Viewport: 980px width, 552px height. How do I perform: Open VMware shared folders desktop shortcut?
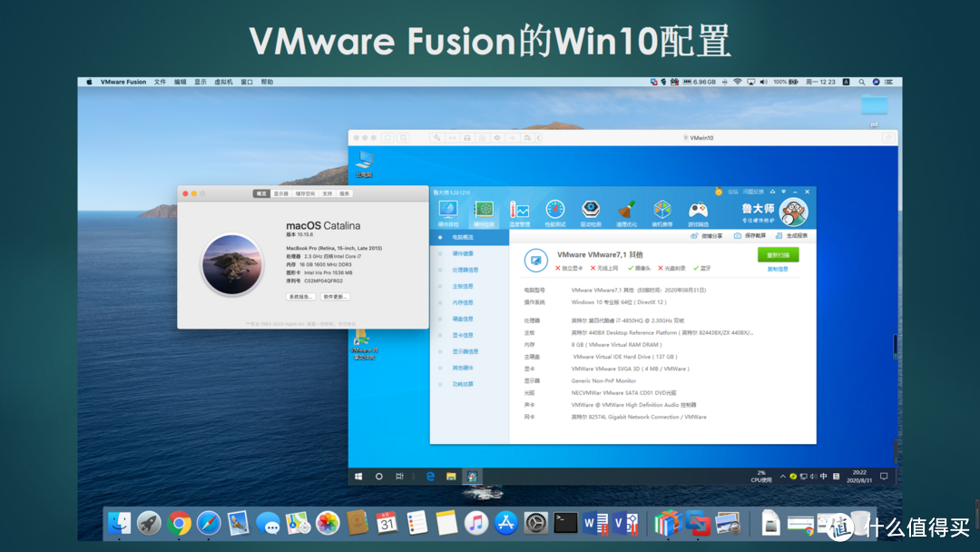tap(364, 346)
